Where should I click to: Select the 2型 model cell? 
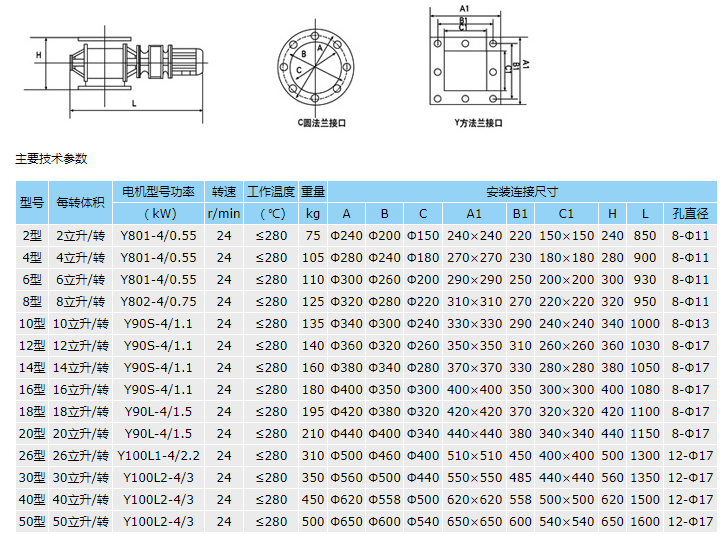click(32, 236)
